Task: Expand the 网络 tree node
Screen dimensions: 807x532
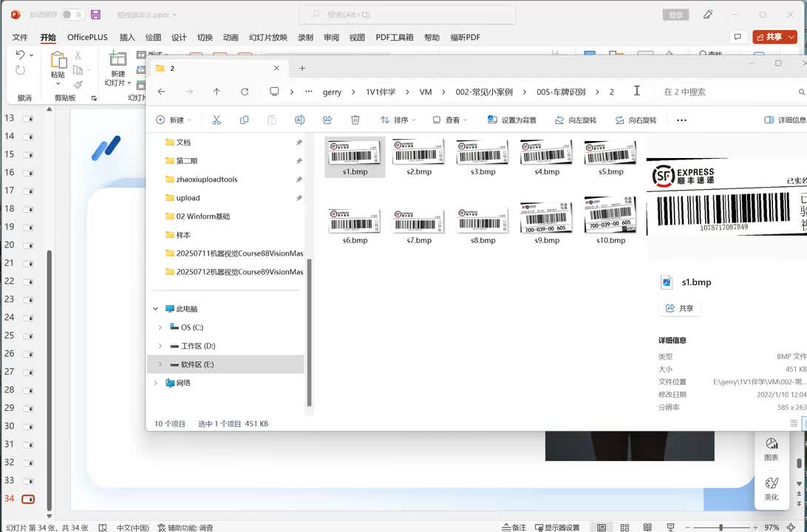Action: click(155, 383)
